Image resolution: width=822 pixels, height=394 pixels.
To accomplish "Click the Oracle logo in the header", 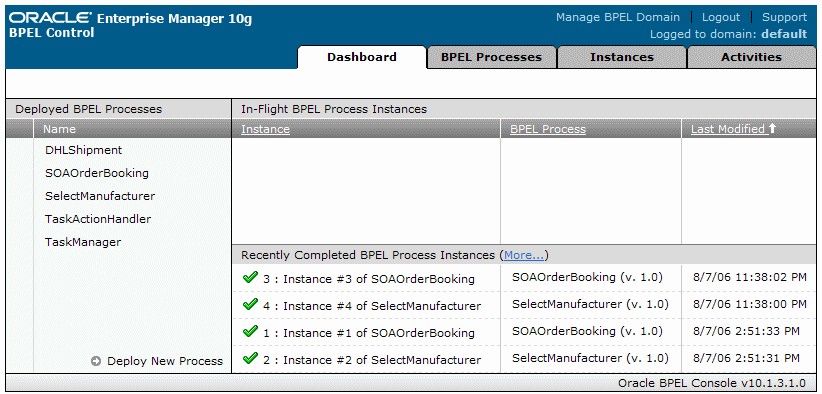I will [x=50, y=17].
